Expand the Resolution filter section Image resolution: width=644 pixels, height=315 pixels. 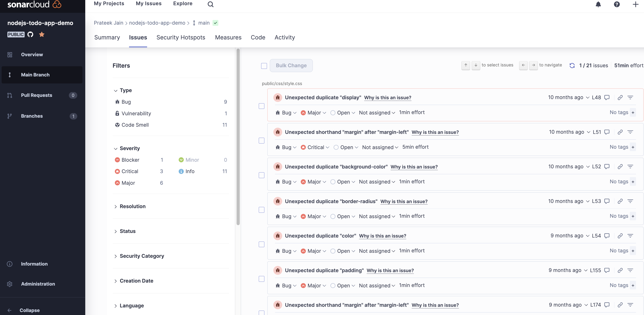click(x=132, y=206)
